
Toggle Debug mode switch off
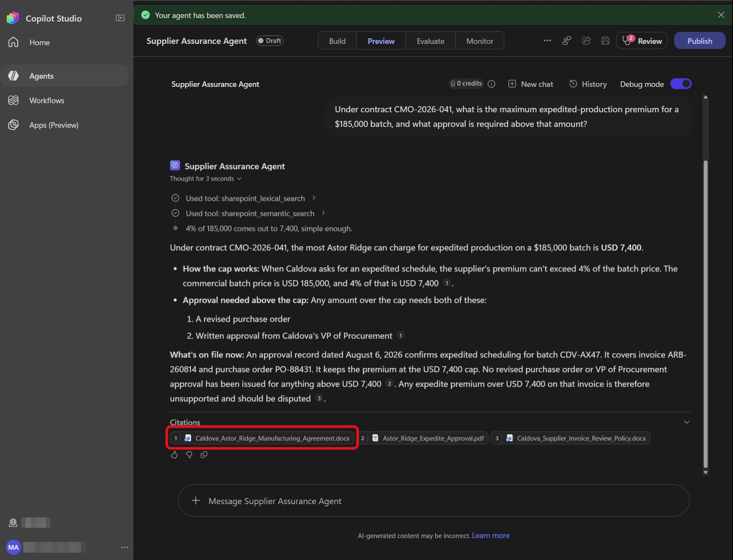click(x=681, y=84)
